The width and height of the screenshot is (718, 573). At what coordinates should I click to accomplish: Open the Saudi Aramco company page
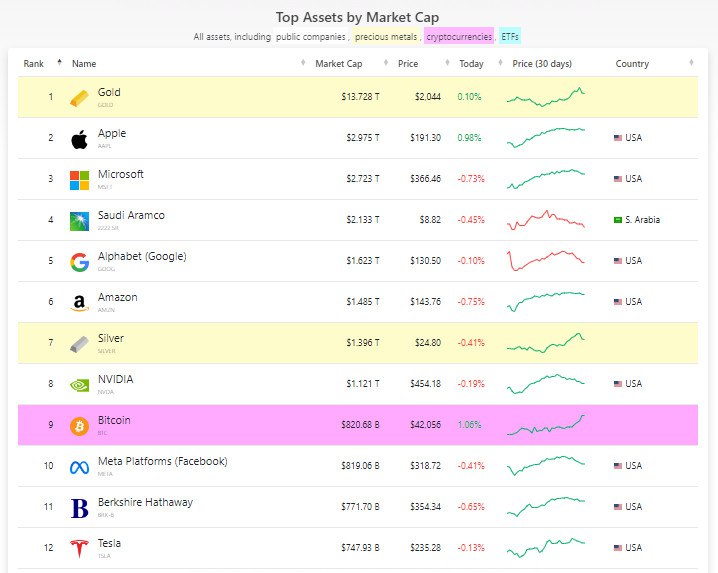(131, 215)
